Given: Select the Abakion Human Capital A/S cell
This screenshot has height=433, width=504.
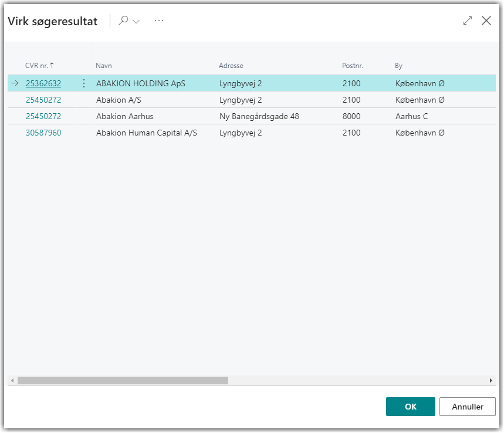Looking at the screenshot, I should [x=147, y=133].
